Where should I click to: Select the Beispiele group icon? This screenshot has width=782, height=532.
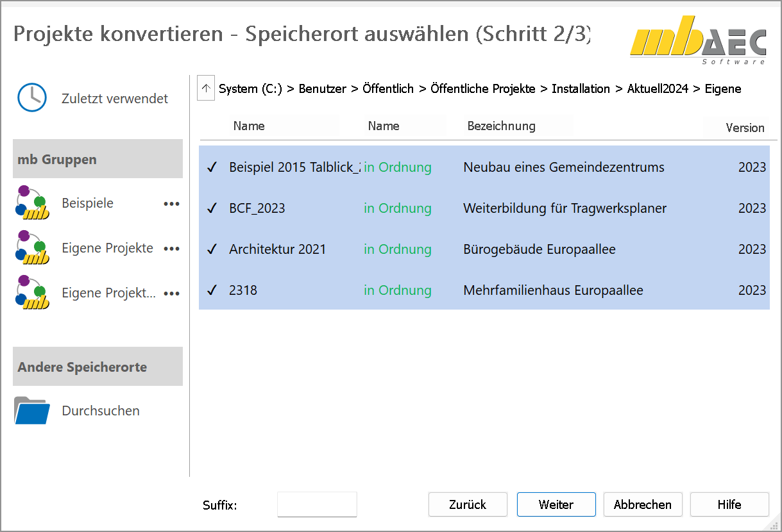(32, 203)
